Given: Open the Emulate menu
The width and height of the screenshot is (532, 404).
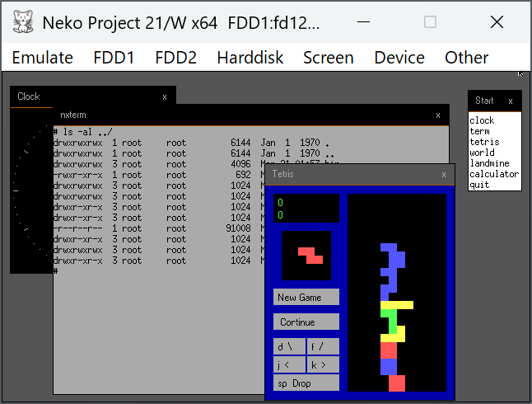Looking at the screenshot, I should [x=43, y=58].
